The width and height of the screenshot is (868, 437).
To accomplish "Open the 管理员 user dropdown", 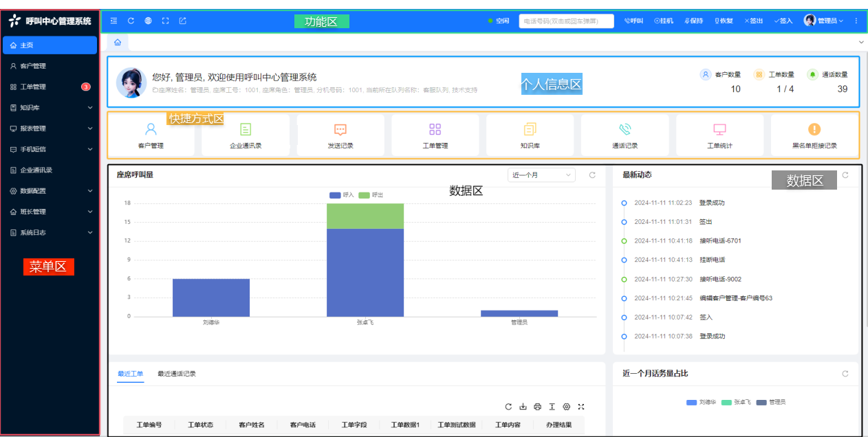I will pyautogui.click(x=824, y=21).
